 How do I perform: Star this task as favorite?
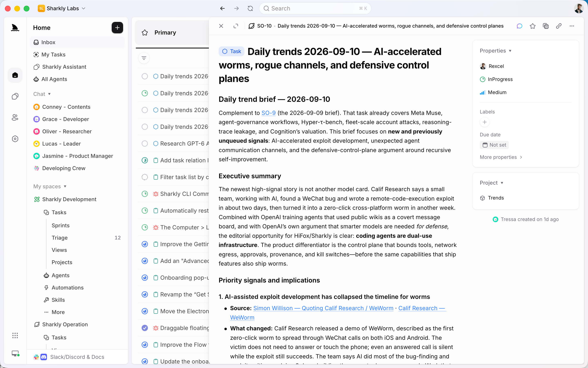(x=532, y=26)
